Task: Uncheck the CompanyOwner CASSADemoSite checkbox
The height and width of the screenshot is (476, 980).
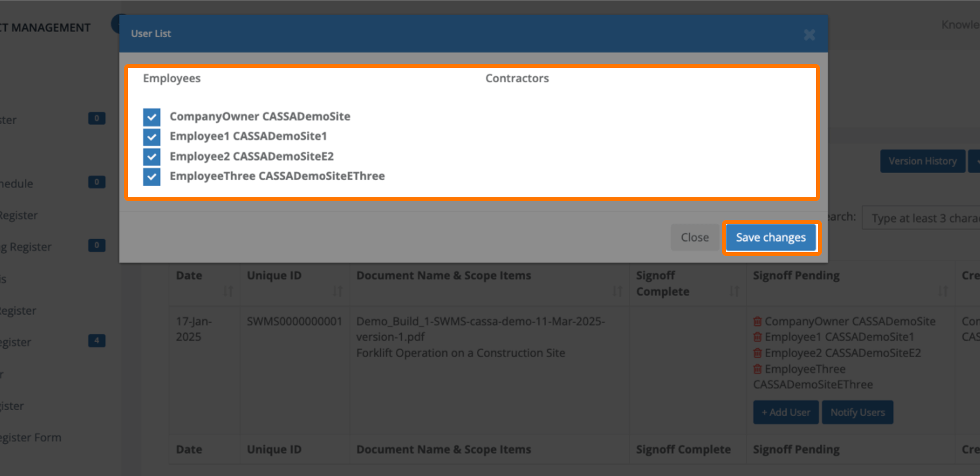Action: (x=152, y=117)
